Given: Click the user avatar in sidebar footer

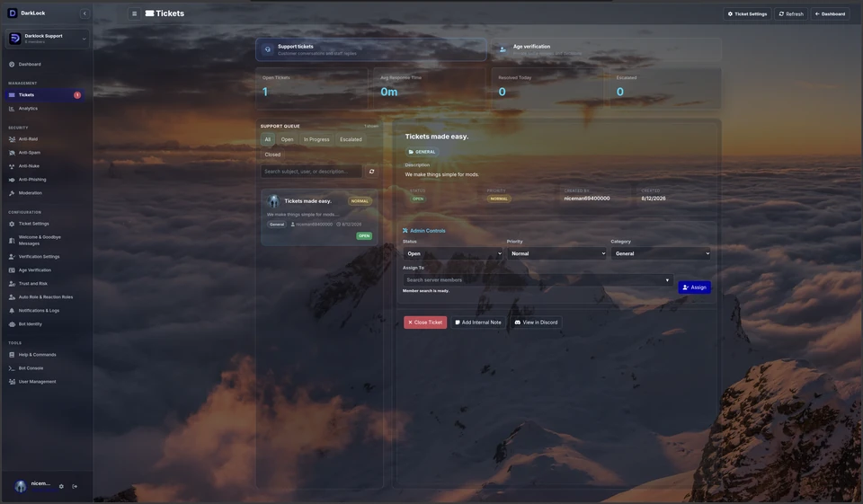Looking at the screenshot, I should (x=21, y=486).
